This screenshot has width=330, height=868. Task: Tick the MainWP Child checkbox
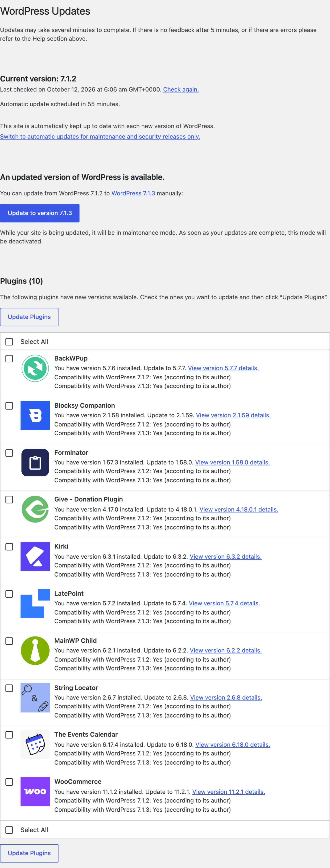pos(9,641)
